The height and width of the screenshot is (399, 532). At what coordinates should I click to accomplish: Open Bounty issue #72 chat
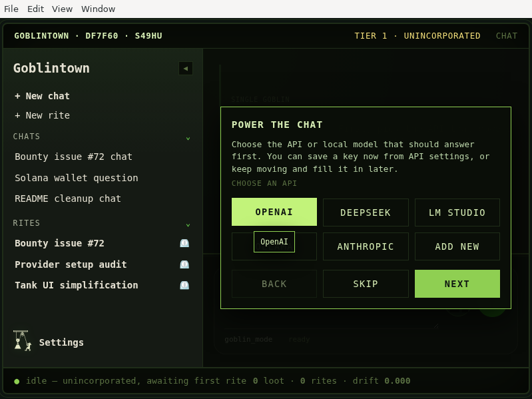[73, 157]
